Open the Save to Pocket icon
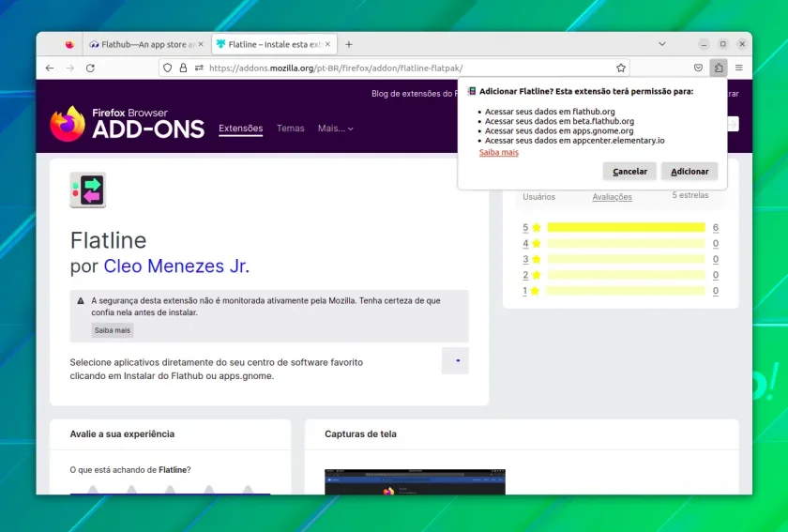 pyautogui.click(x=698, y=68)
